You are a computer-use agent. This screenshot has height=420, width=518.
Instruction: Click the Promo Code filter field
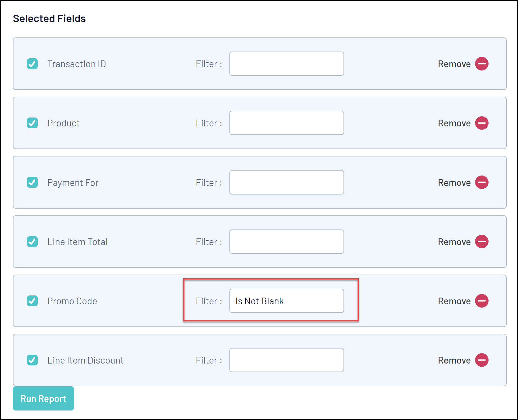pos(286,301)
